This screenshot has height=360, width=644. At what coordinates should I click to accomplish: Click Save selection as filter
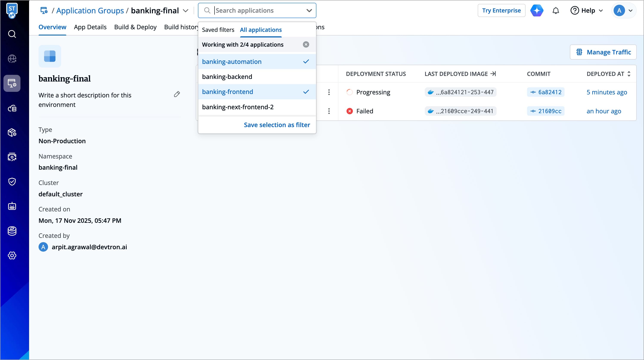[277, 125]
